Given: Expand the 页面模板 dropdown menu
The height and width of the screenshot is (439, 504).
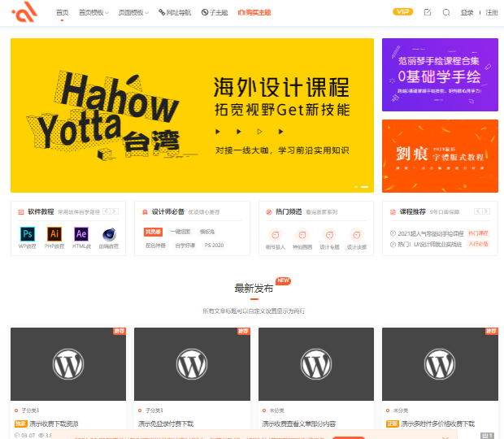Looking at the screenshot, I should tap(133, 12).
